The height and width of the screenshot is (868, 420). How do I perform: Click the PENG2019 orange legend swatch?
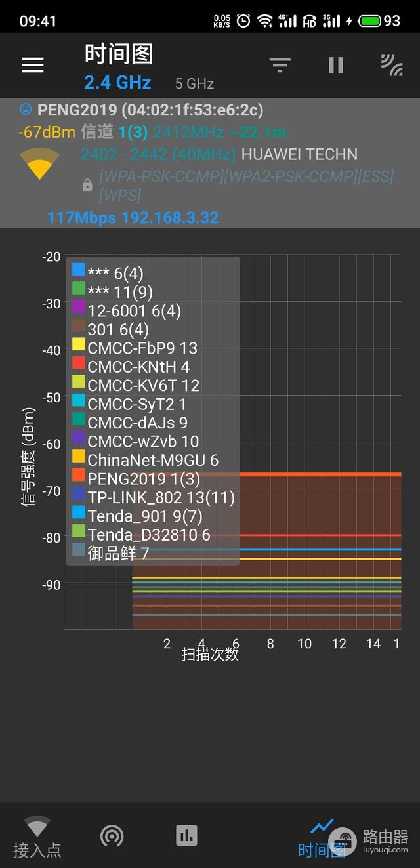pyautogui.click(x=79, y=475)
